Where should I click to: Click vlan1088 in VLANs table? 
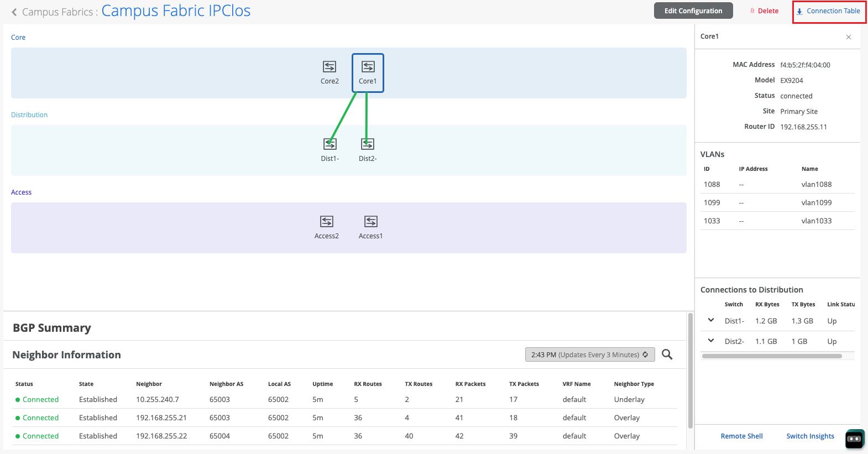pyautogui.click(x=816, y=184)
